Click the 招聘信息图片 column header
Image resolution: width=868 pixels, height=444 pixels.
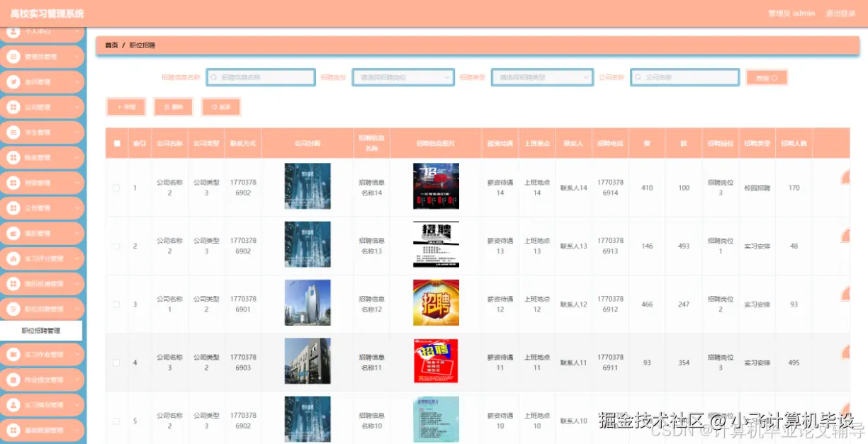436,143
